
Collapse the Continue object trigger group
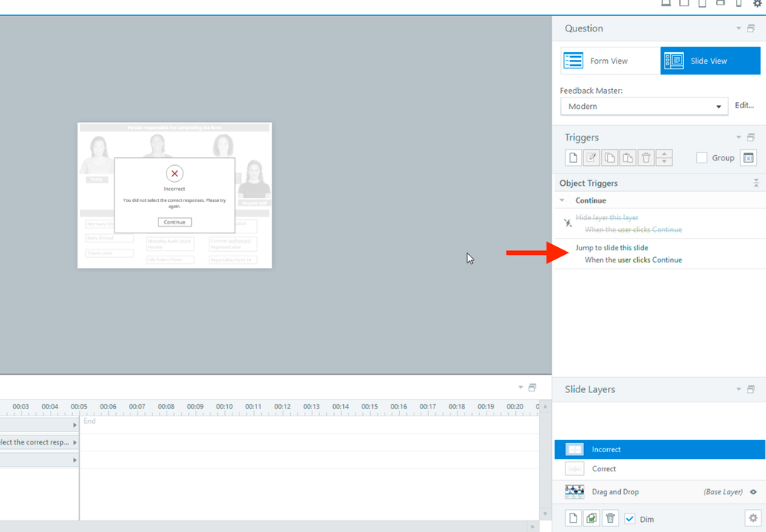[x=562, y=200]
